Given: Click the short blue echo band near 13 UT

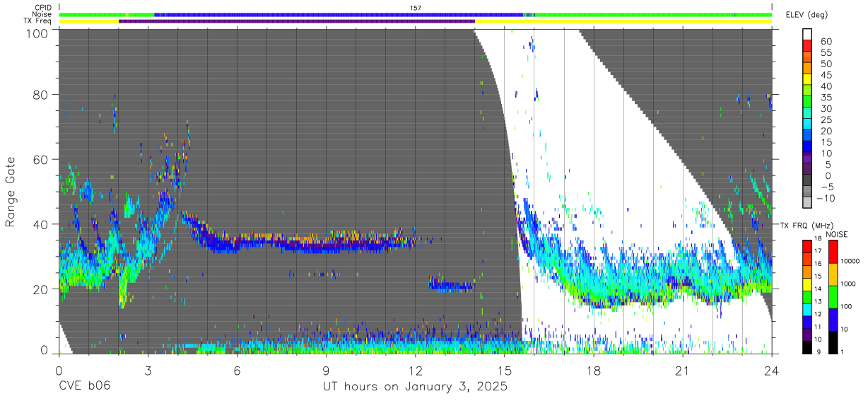Looking at the screenshot, I should [x=451, y=286].
